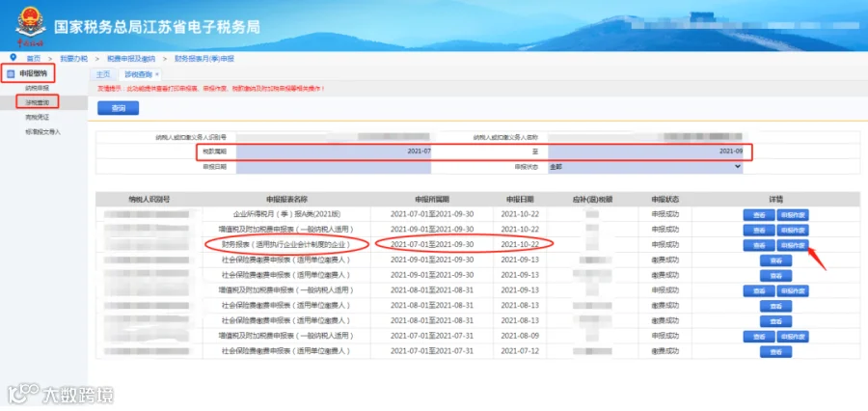The width and height of the screenshot is (868, 411).
Task: Open 完税凭证 in the sidebar
Action: (37, 118)
